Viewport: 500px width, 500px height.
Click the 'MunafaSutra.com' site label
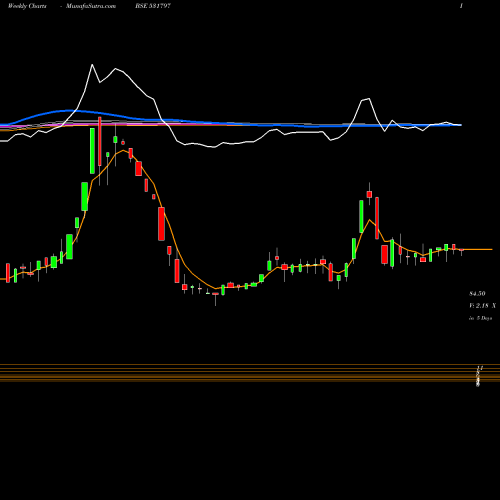click(x=91, y=6)
